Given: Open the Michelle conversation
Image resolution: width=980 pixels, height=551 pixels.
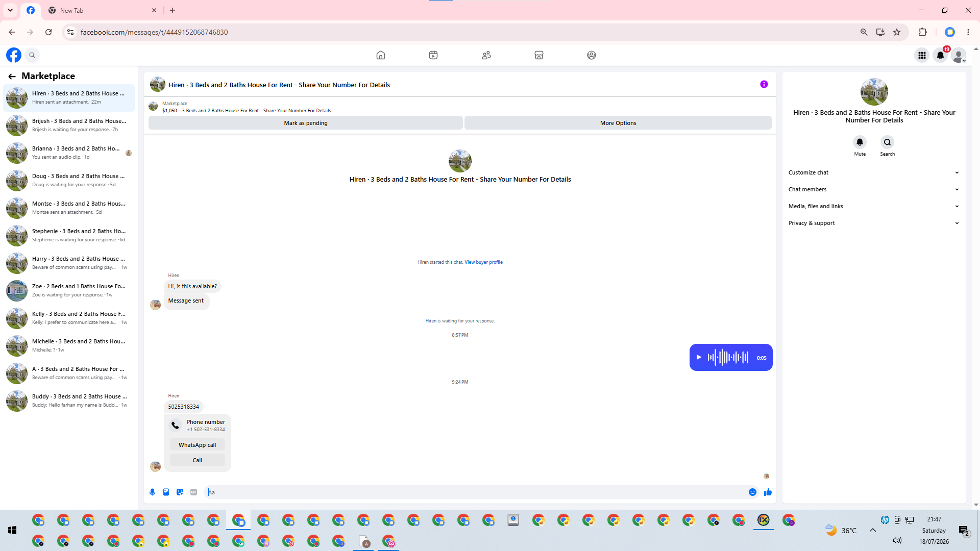Looking at the screenshot, I should coord(69,345).
